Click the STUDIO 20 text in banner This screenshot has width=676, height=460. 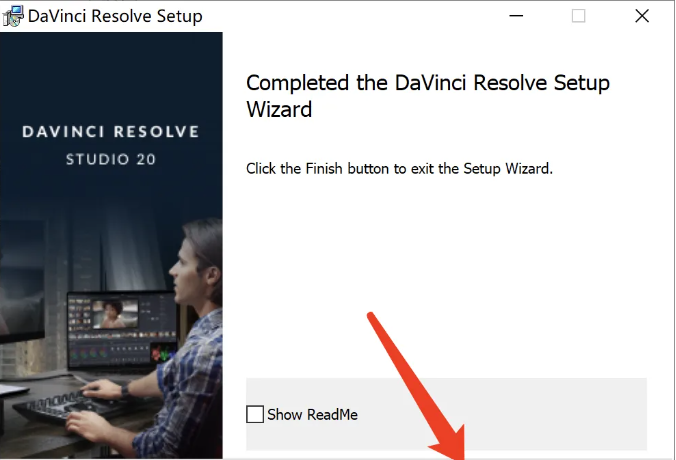tap(111, 160)
